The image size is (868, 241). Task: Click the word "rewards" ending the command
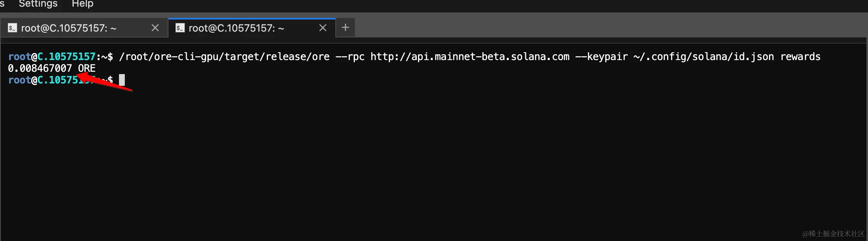(x=800, y=57)
